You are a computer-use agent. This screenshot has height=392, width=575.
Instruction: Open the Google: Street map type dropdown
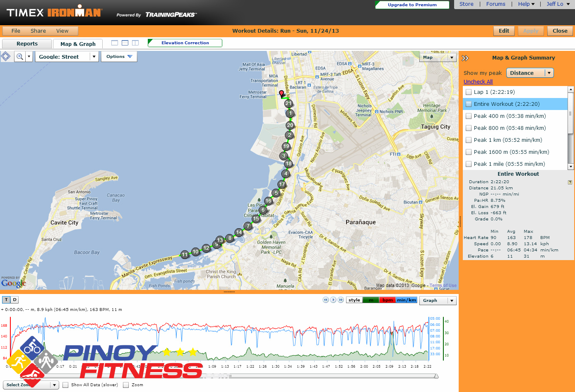pos(94,57)
